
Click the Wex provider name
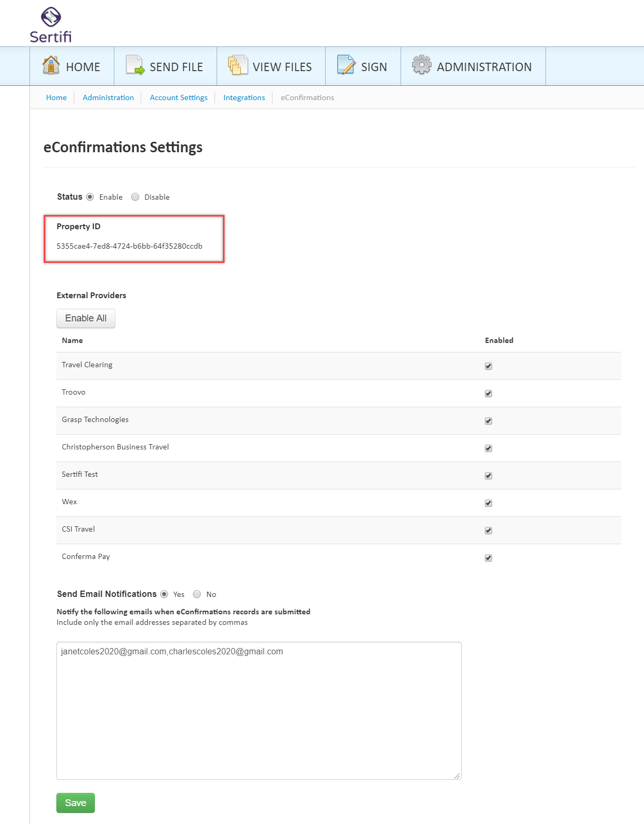coord(70,502)
